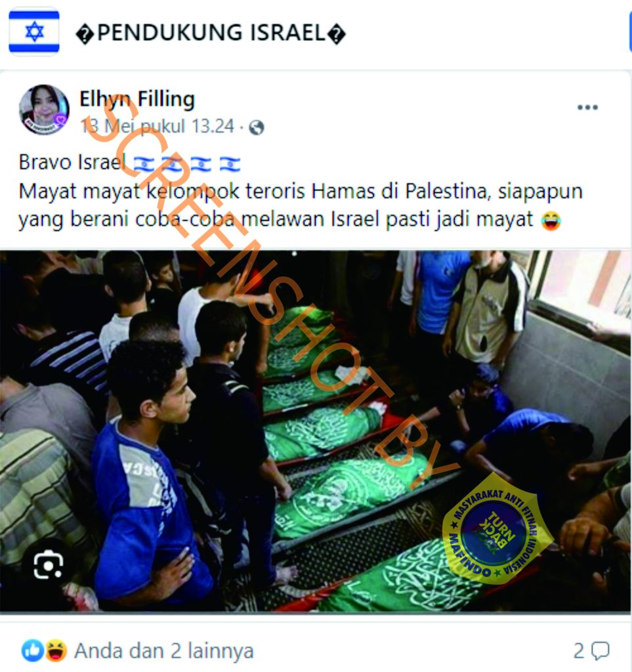Click the last Israel flag emoji in caption
The width and height of the screenshot is (632, 672).
point(230,163)
